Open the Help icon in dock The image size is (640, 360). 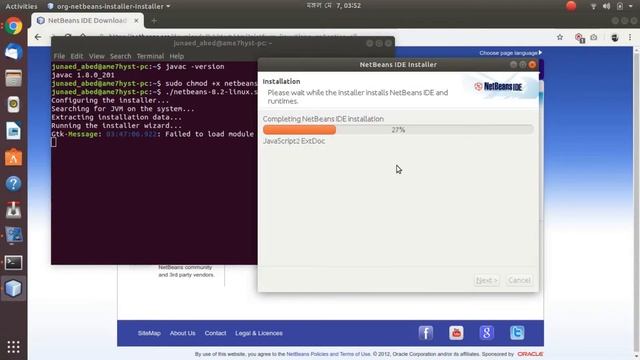coord(13,184)
